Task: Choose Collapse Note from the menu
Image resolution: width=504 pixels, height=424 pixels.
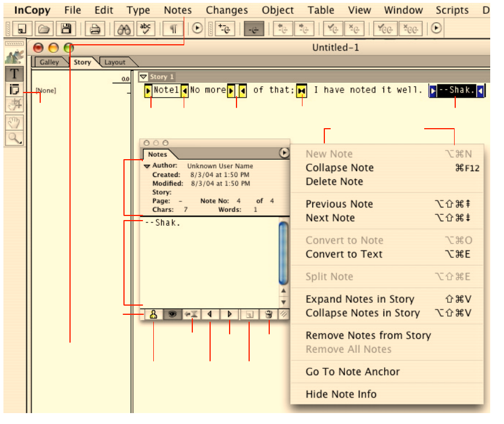Action: 387,168
